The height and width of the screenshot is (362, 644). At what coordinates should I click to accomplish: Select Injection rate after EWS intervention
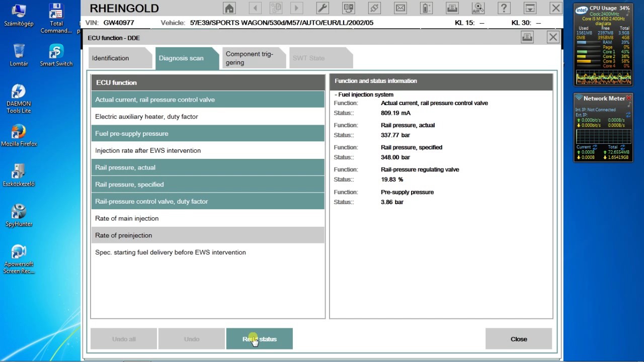coord(208,151)
